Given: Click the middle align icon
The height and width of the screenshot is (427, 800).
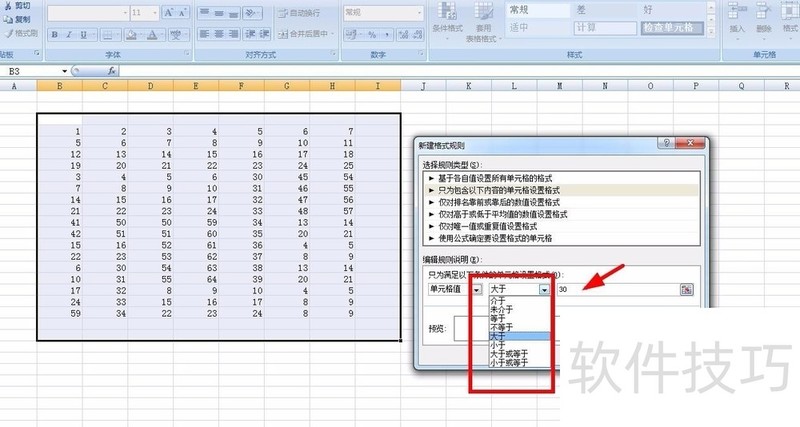Looking at the screenshot, I should (x=219, y=13).
